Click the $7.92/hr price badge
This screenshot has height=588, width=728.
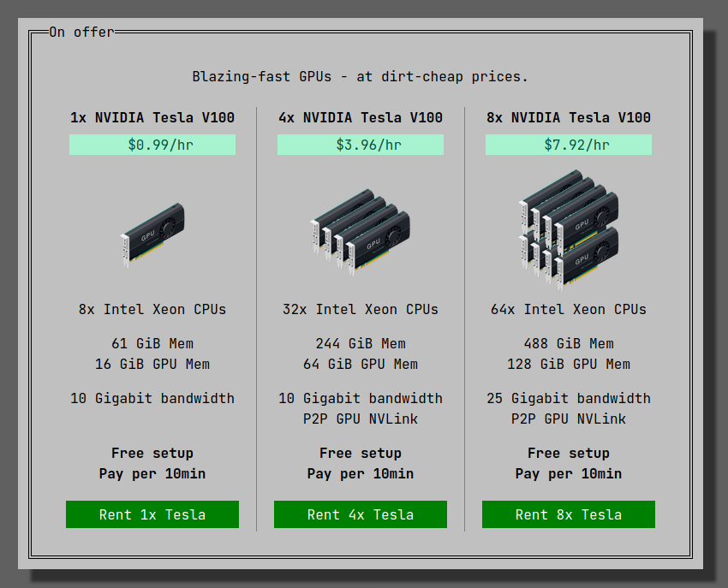569,145
